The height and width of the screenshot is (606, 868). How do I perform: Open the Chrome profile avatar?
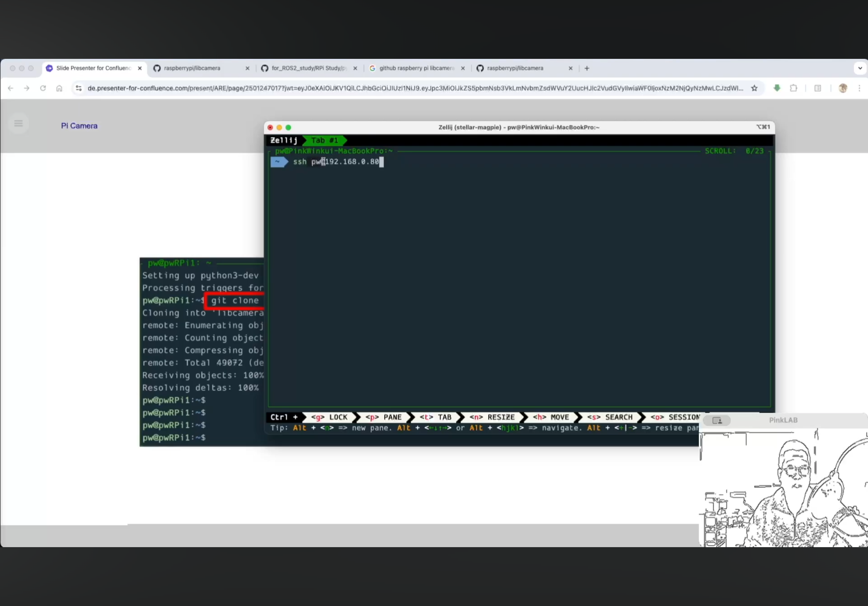pos(843,88)
